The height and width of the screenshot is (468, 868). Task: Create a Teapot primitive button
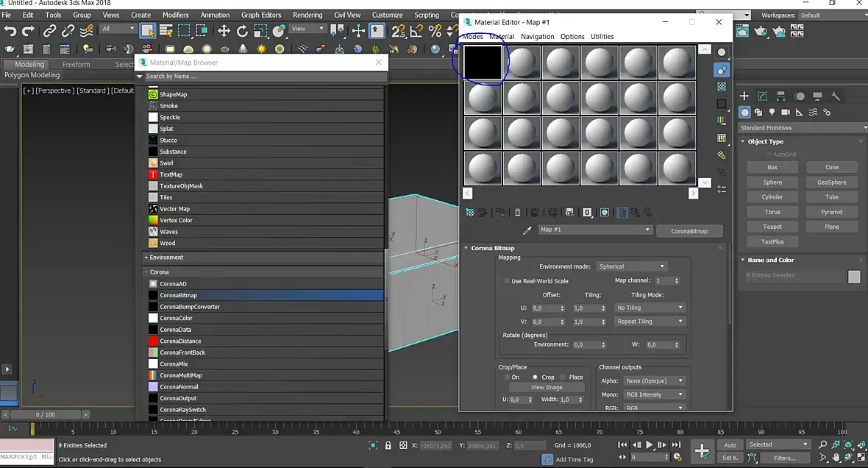(x=772, y=227)
